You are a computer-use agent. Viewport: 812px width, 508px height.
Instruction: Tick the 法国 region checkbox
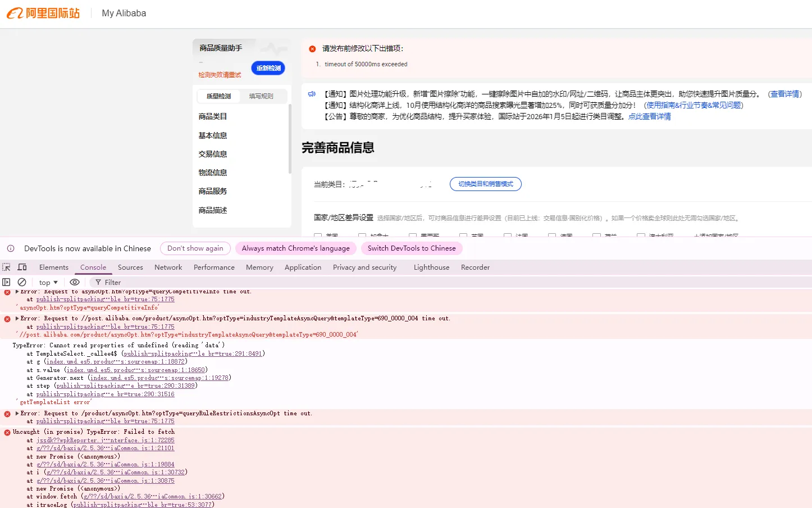[507, 235]
